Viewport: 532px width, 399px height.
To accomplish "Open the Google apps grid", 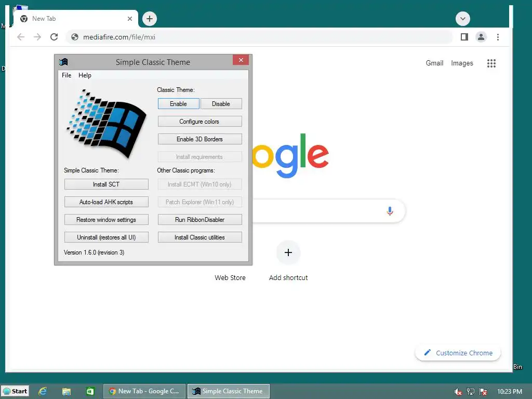I will coord(491,63).
